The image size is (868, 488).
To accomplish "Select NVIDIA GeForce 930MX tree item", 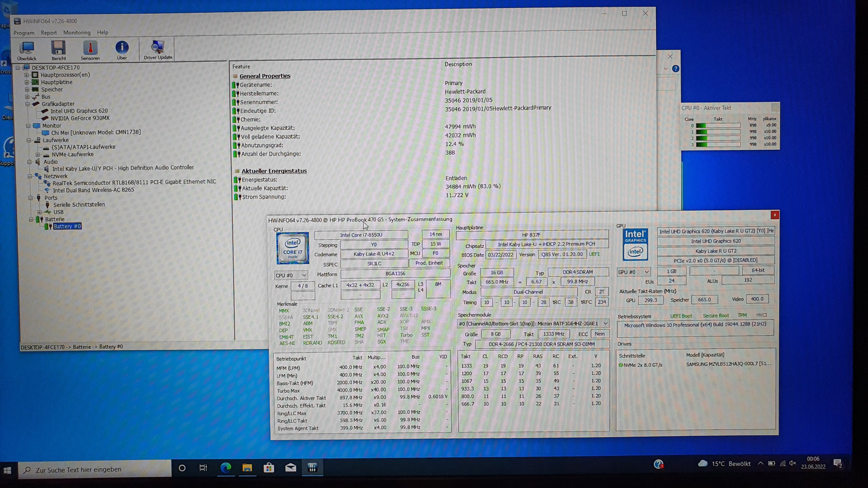I will coord(80,118).
